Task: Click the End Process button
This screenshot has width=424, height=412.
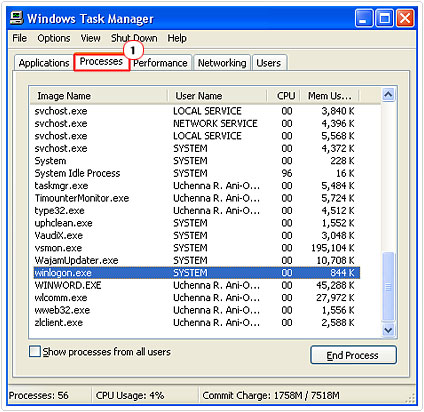Action: [x=353, y=355]
